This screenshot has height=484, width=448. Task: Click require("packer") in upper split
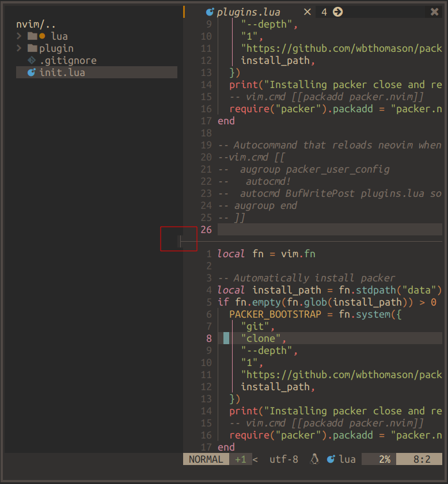click(278, 109)
